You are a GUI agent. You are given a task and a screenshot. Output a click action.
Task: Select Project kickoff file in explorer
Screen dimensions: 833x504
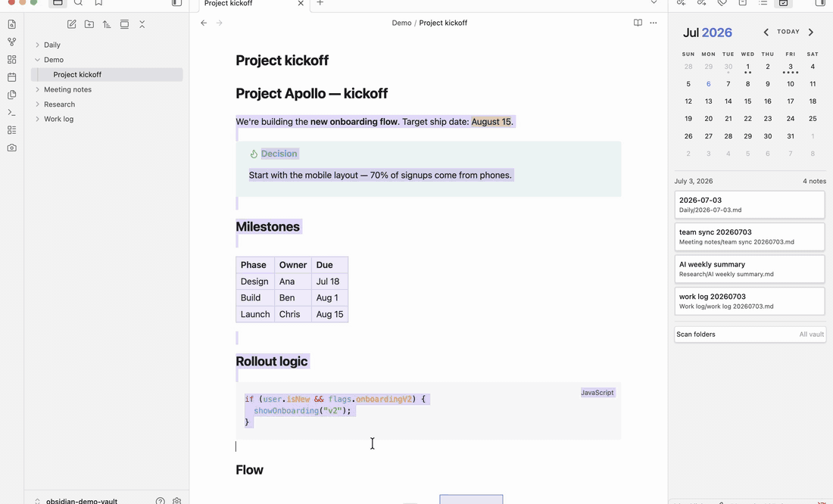(x=107, y=74)
